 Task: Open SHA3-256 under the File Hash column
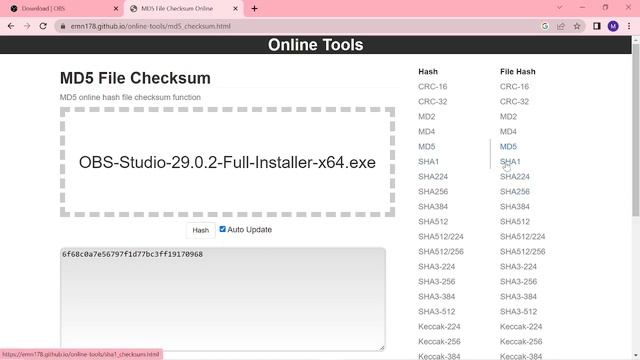click(x=518, y=282)
